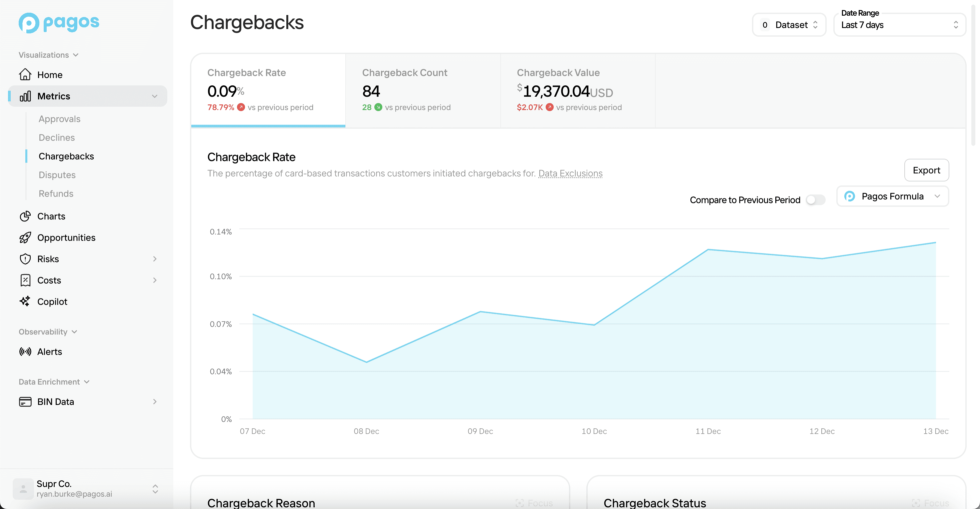This screenshot has width=980, height=509.
Task: Expand the Visualizations dropdown in sidebar
Action: pyautogui.click(x=48, y=54)
